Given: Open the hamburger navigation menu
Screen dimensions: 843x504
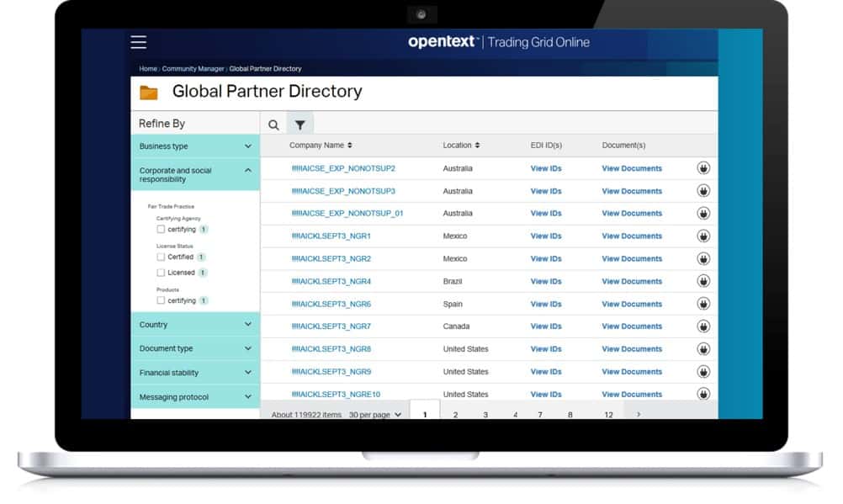Looking at the screenshot, I should coord(137,41).
